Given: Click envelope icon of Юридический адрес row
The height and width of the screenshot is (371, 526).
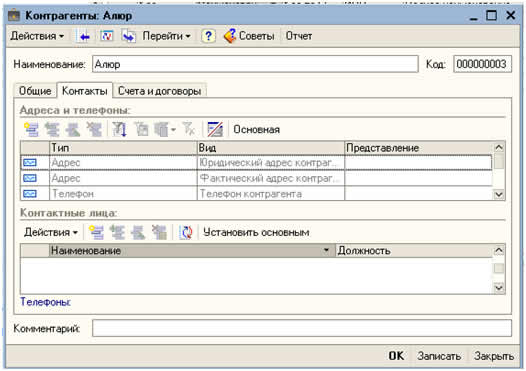Looking at the screenshot, I should tap(30, 163).
